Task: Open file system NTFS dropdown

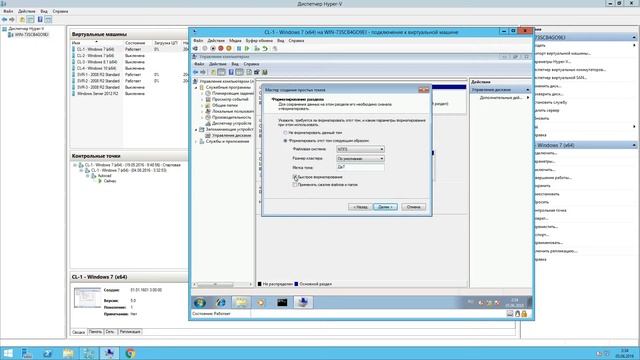Action: (x=360, y=149)
